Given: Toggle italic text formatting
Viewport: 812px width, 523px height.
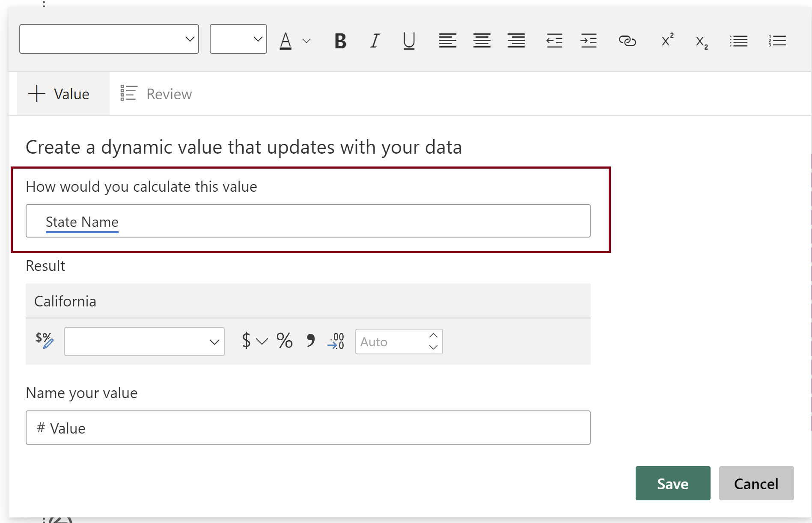Looking at the screenshot, I should (375, 41).
